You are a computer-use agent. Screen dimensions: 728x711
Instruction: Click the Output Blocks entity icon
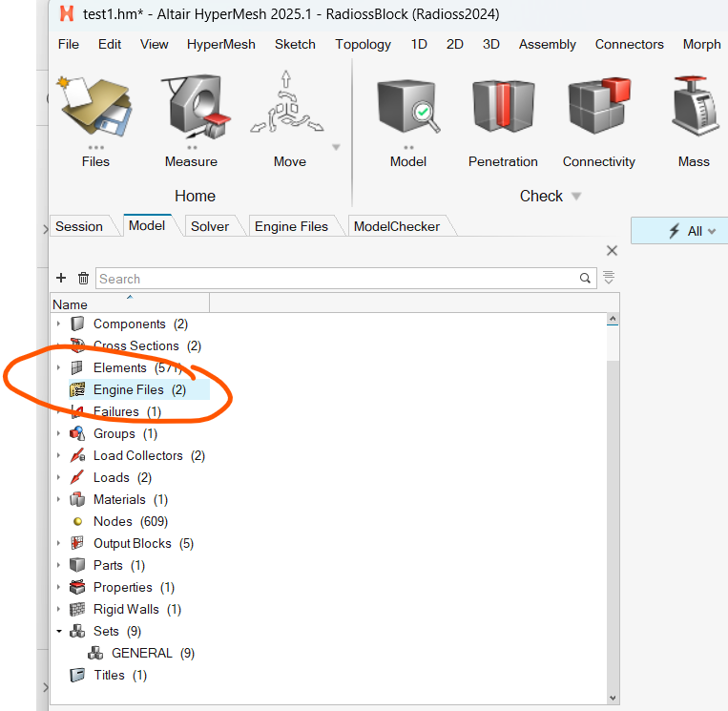pos(77,543)
